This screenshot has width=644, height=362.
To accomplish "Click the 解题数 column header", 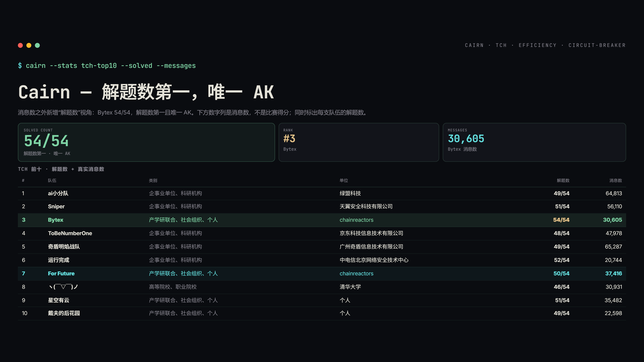I will 563,180.
